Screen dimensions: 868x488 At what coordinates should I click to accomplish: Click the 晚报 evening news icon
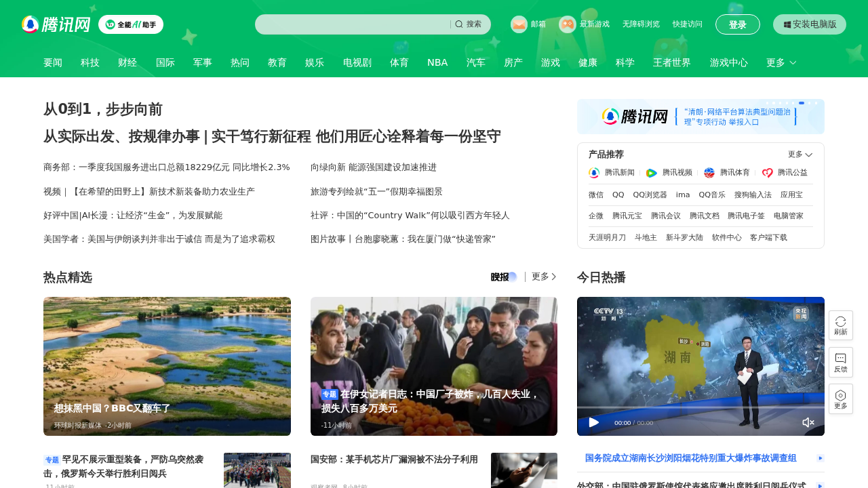tap(504, 277)
